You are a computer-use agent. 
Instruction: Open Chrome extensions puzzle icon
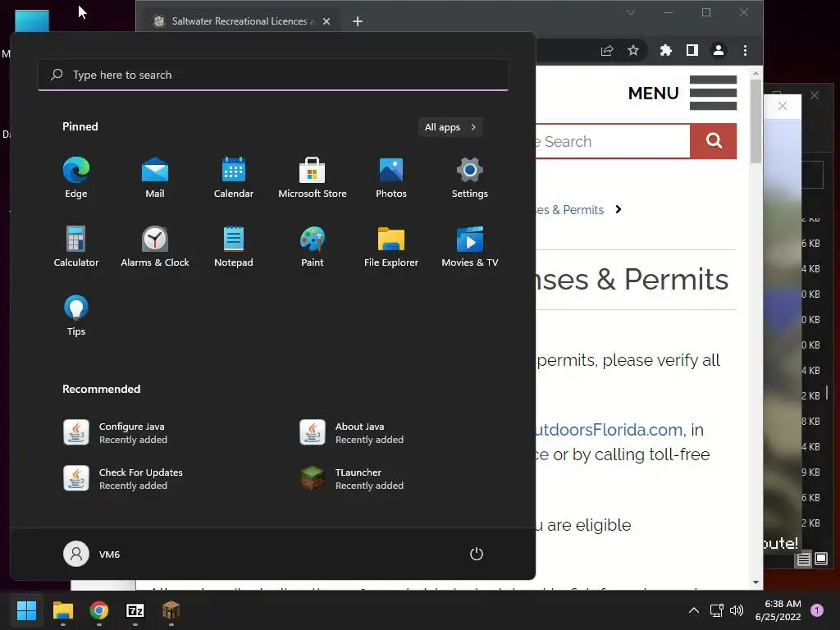666,50
